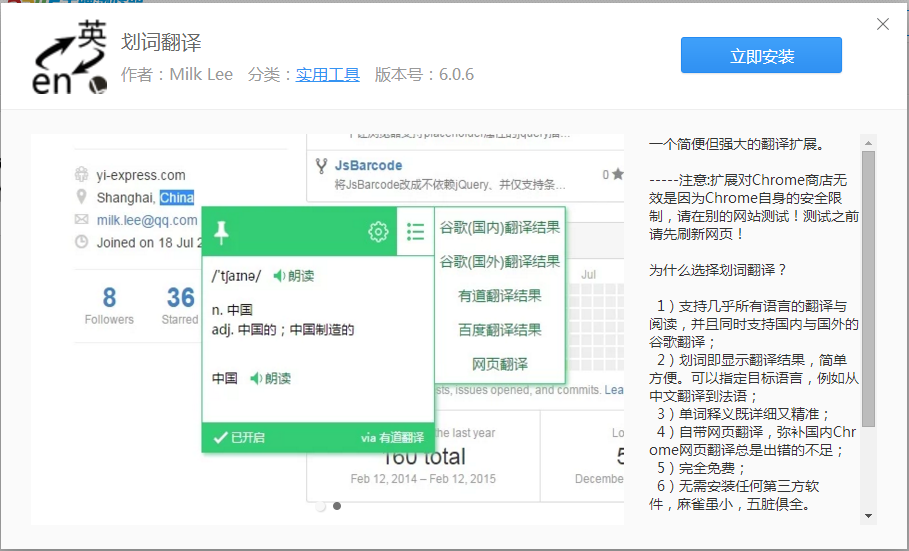Open the milk.lee@qq.com email link

click(x=147, y=220)
